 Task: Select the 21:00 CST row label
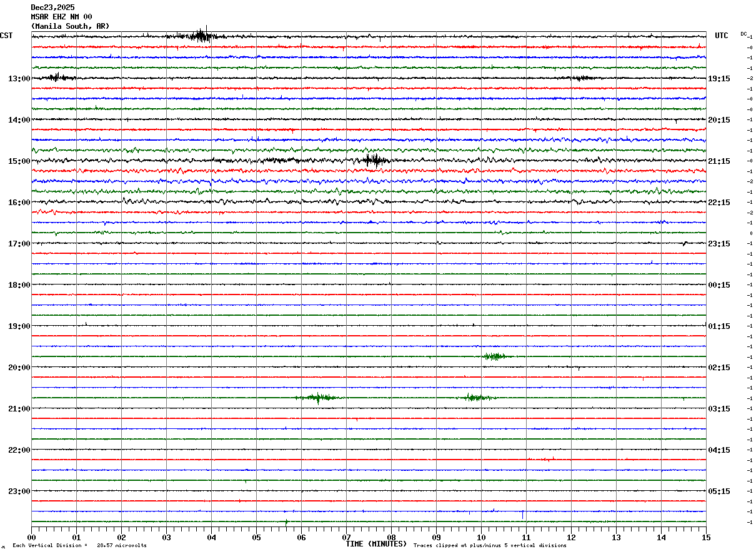click(x=19, y=409)
